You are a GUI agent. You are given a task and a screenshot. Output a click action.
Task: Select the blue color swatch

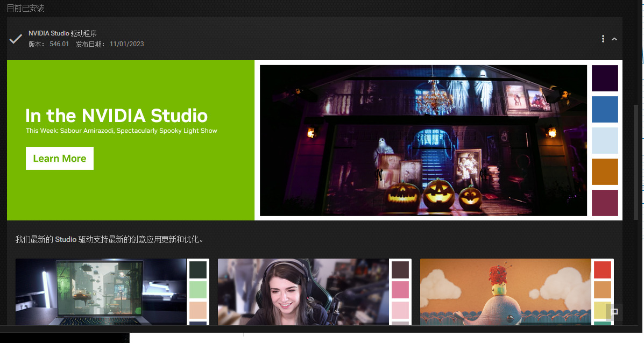(x=605, y=109)
